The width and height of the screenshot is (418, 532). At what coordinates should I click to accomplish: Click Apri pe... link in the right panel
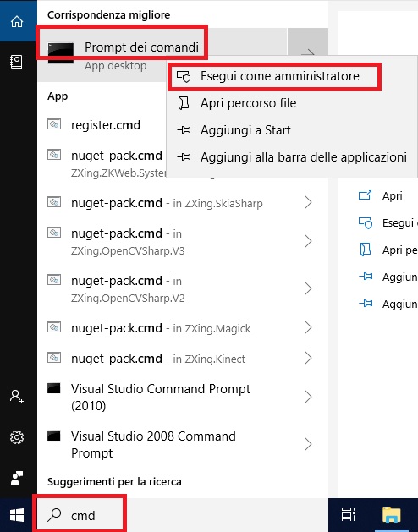[399, 250]
